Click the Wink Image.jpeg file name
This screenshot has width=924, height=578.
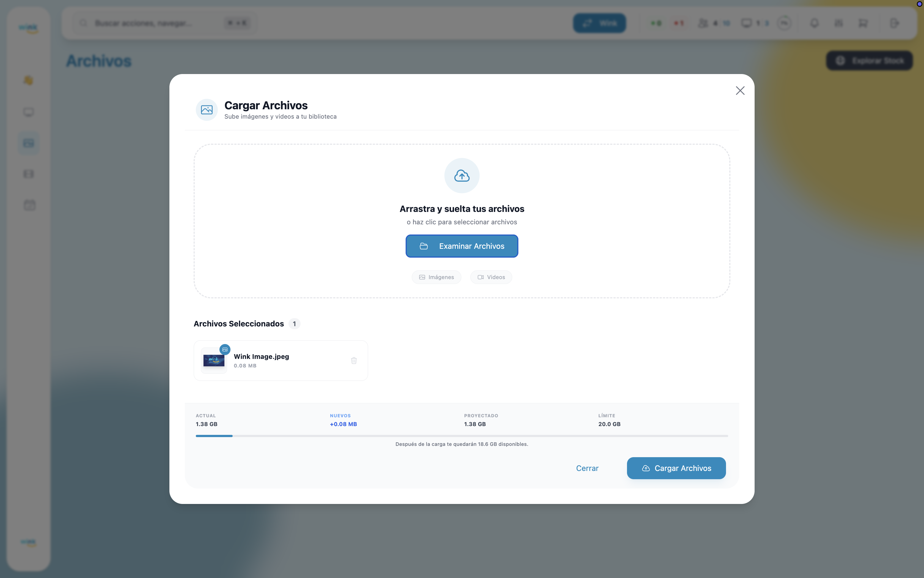(261, 356)
